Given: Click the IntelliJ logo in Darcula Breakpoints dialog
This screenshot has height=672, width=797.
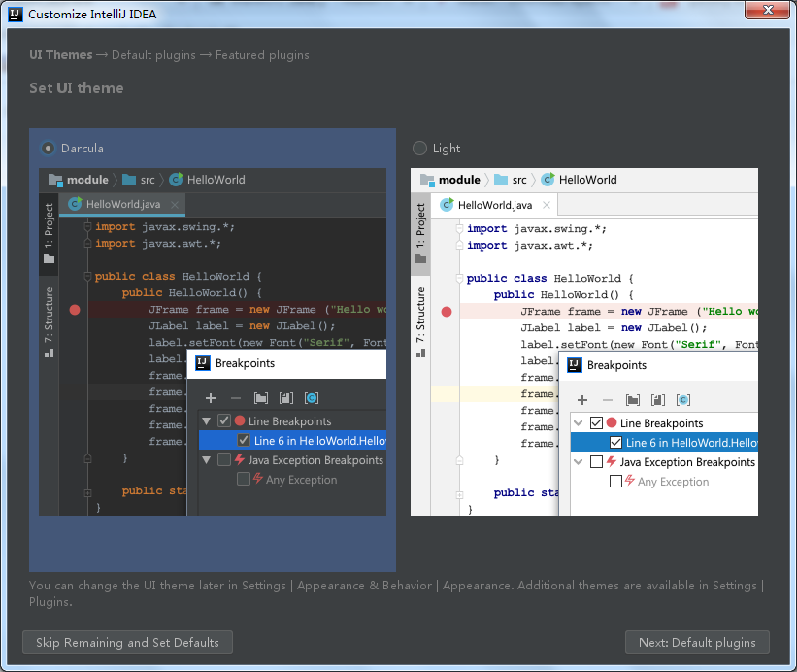Looking at the screenshot, I should [203, 363].
